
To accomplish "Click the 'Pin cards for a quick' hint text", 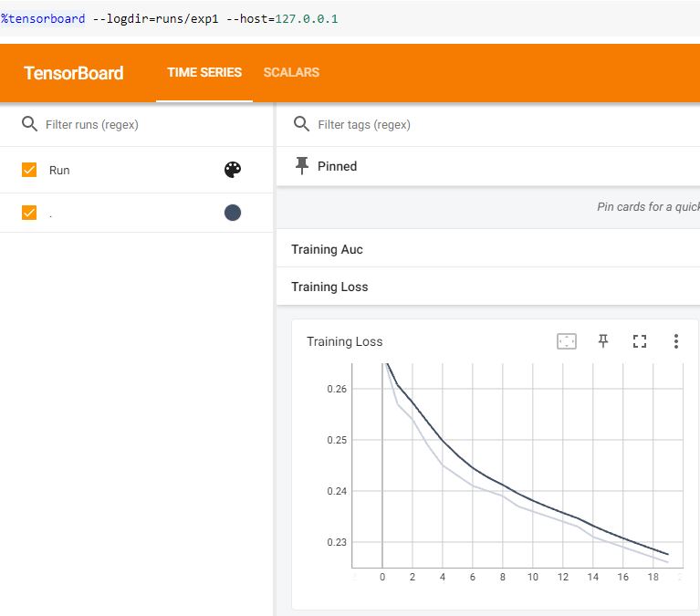I will [x=648, y=206].
